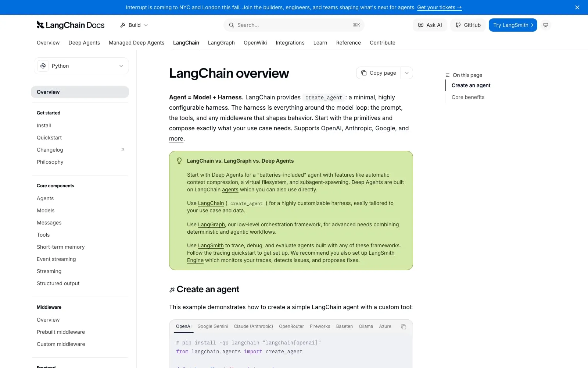Select Overview in the sidebar

80,92
